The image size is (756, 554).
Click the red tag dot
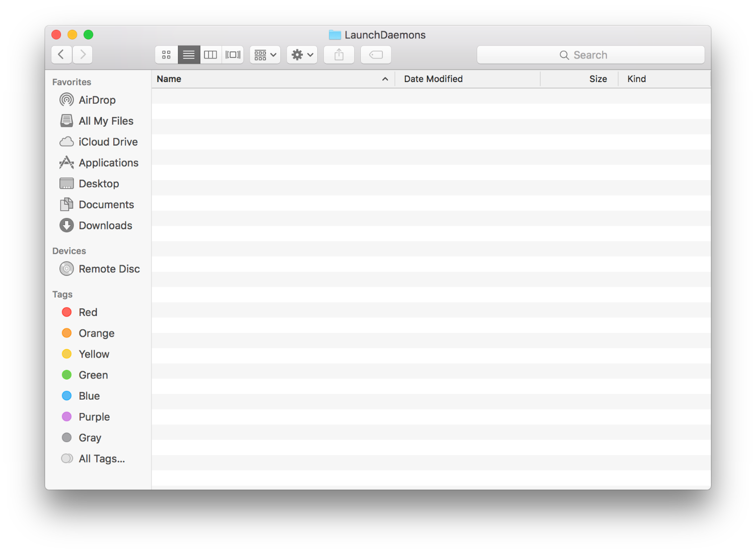coord(67,312)
